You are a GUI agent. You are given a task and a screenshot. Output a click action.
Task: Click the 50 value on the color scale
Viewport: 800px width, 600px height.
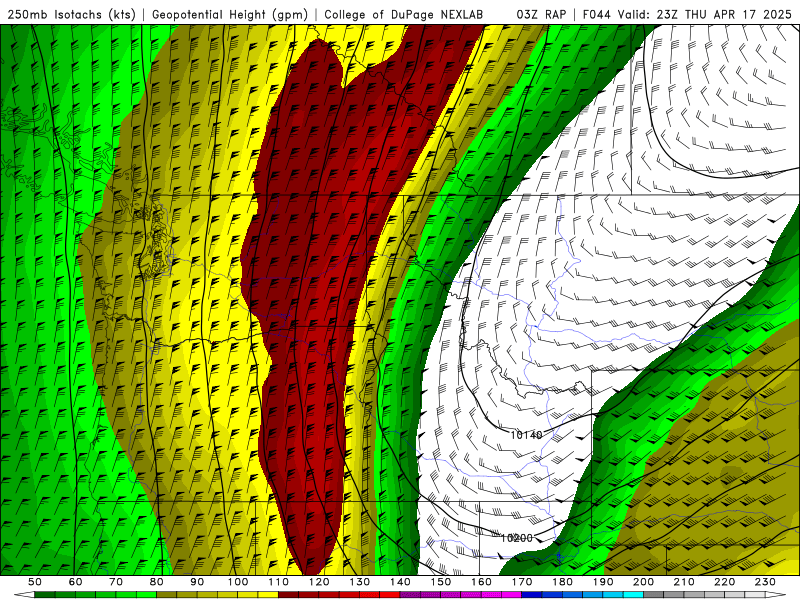(x=35, y=582)
